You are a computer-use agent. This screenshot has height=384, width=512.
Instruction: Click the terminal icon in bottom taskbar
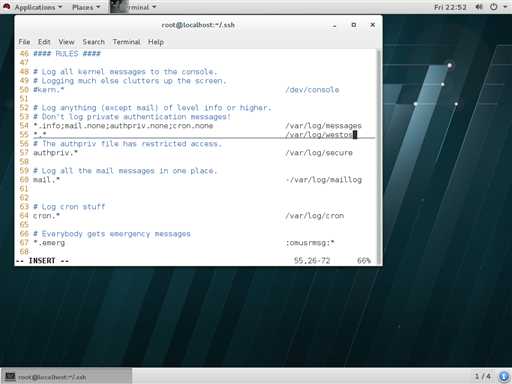coord(10,376)
